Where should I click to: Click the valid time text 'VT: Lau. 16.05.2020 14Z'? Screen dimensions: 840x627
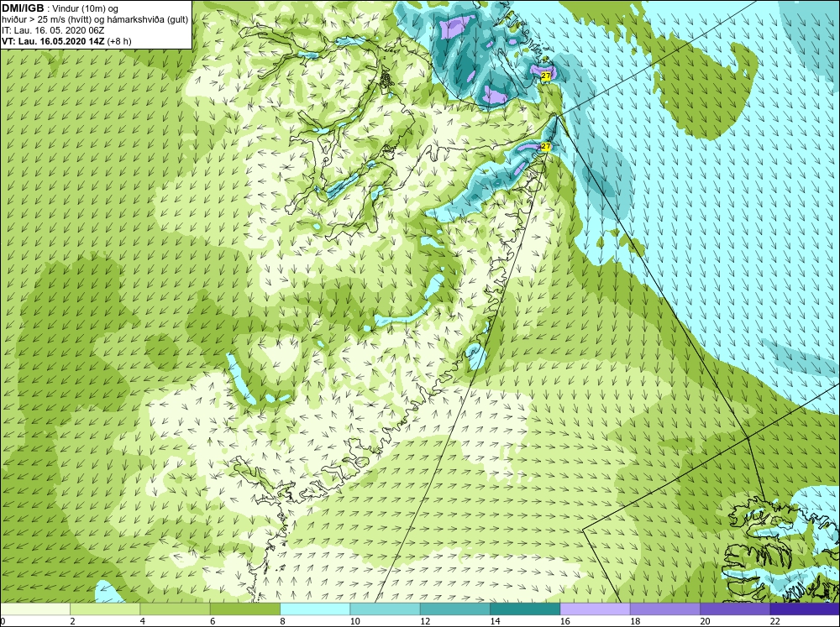click(54, 41)
